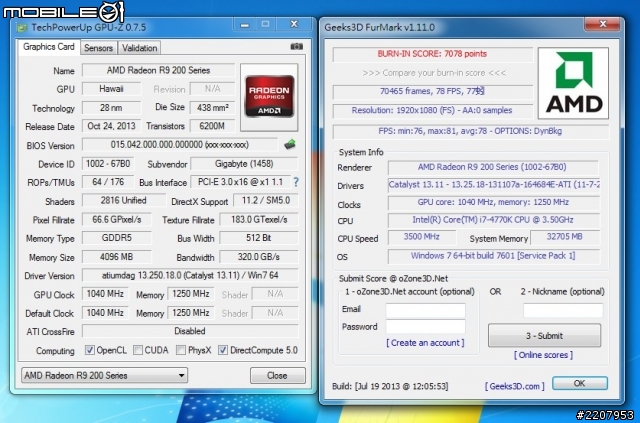Click the FPS min:76, max:81 field
The height and width of the screenshot is (423, 640).
pyautogui.click(x=471, y=131)
